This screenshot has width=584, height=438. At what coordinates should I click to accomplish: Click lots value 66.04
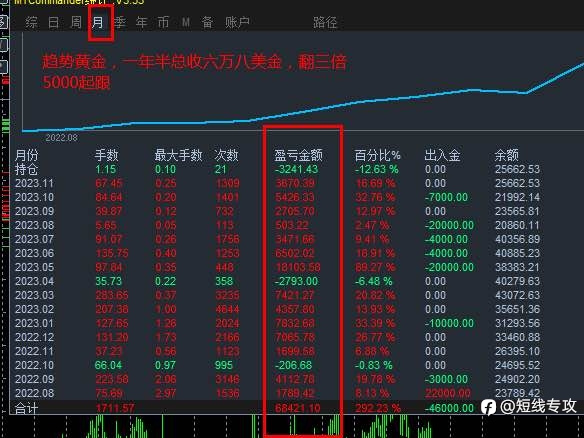tap(108, 365)
